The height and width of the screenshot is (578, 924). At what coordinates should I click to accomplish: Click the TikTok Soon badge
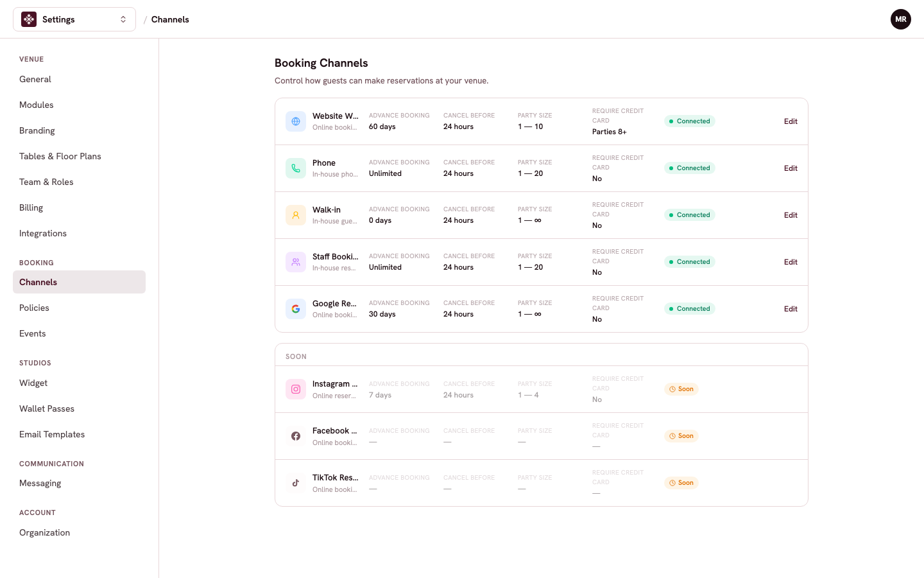point(681,483)
